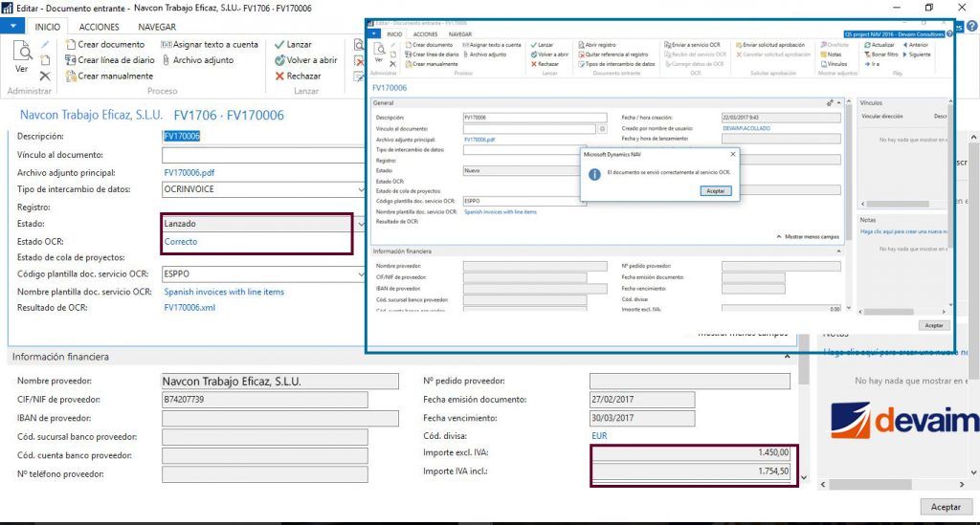Click Crear línea de diario in main ribbon
Image resolution: width=980 pixels, height=525 pixels.
click(110, 60)
